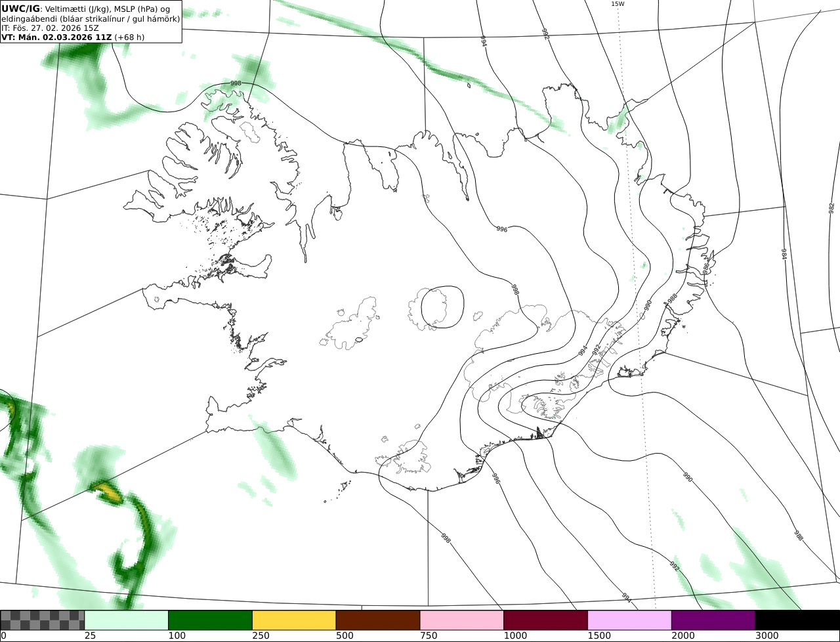Pick the dark maroon 1000–1500 legend swatch
Viewport: 840px width, 642px height.
[x=546, y=620]
